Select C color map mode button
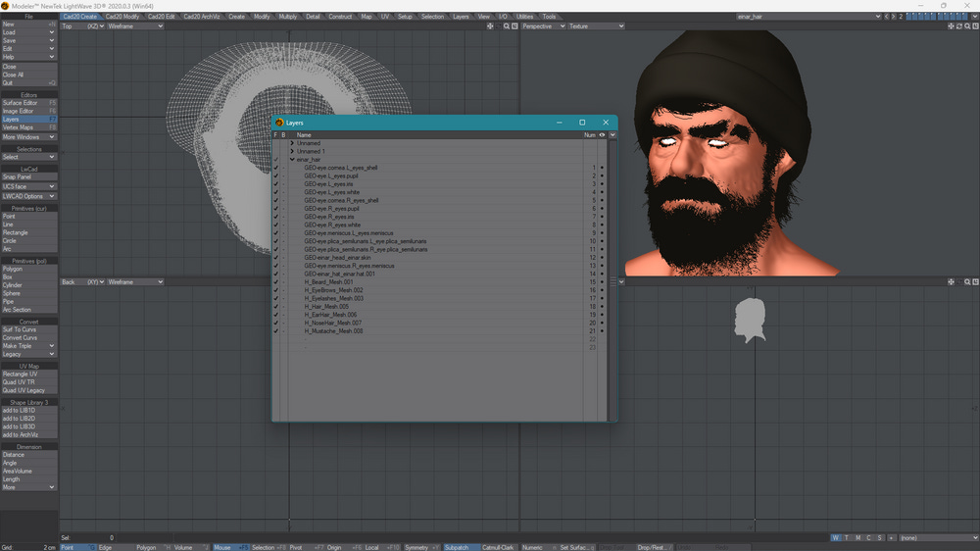Screen dimensions: 980x551 (x=868, y=538)
